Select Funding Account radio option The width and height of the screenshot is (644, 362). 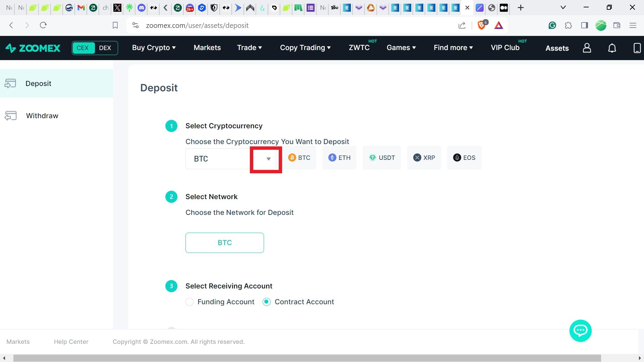[x=190, y=302]
